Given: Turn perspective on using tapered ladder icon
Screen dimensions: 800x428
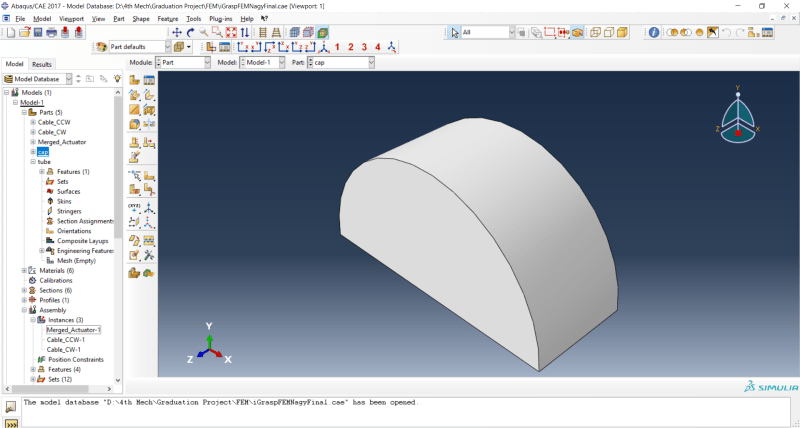Looking at the screenshot, I should (276, 33).
